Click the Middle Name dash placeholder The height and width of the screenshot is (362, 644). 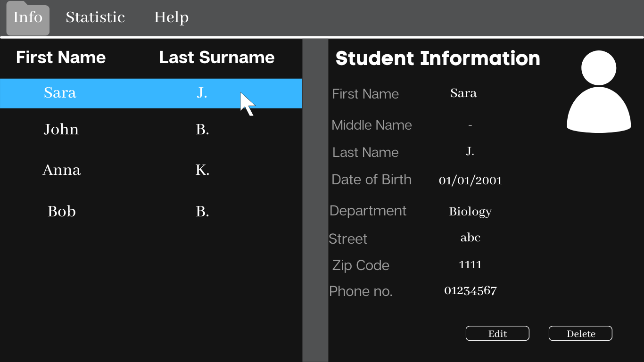(x=470, y=125)
